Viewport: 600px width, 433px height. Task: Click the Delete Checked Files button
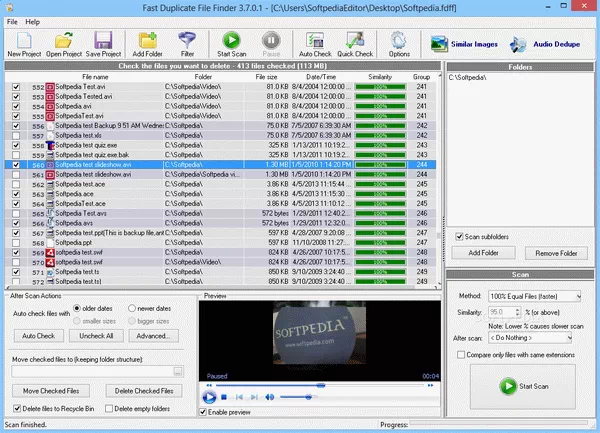tap(144, 391)
